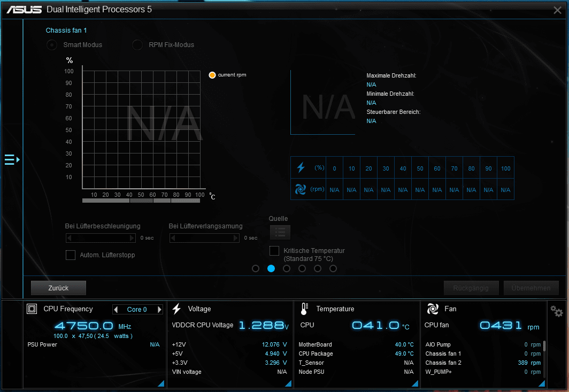This screenshot has height=392, width=569.
Task: Close the Dual Intelligent Processors window
Action: click(557, 10)
